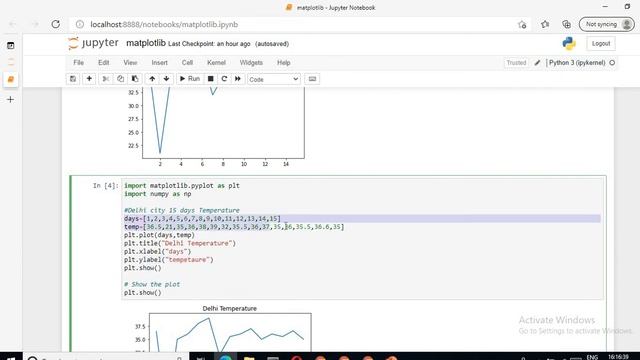Image resolution: width=640 pixels, height=360 pixels.
Task: Click the plt.xlabel("days") line
Action: click(x=158, y=251)
